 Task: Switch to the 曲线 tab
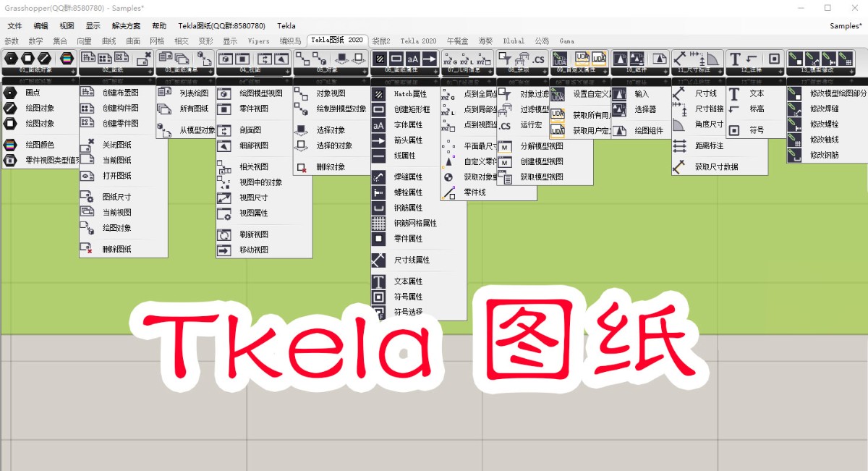click(x=109, y=41)
